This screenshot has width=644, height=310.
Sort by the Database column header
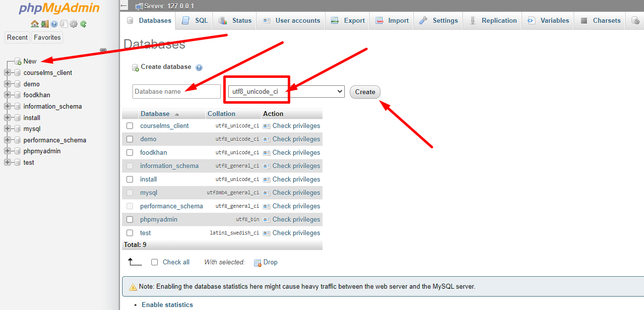pos(155,114)
